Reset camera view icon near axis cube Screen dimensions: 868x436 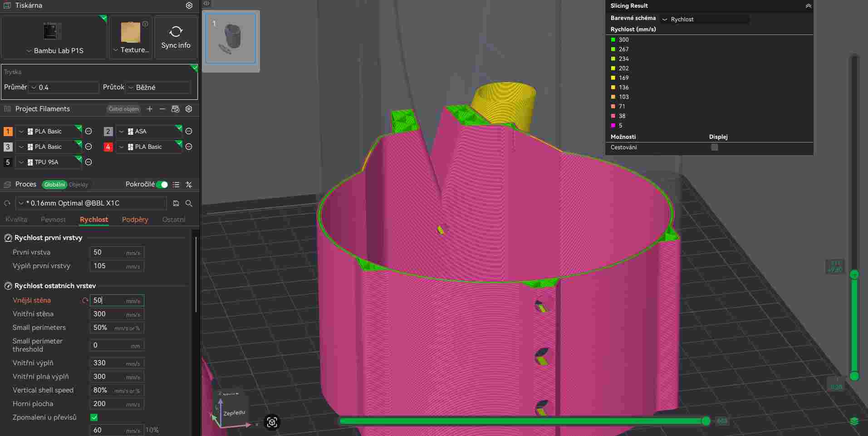click(x=272, y=422)
